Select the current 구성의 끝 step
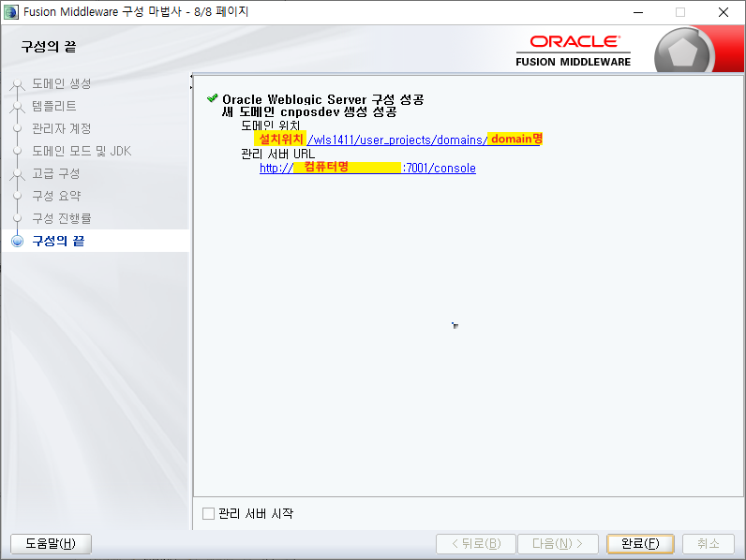746x560 pixels. [58, 241]
